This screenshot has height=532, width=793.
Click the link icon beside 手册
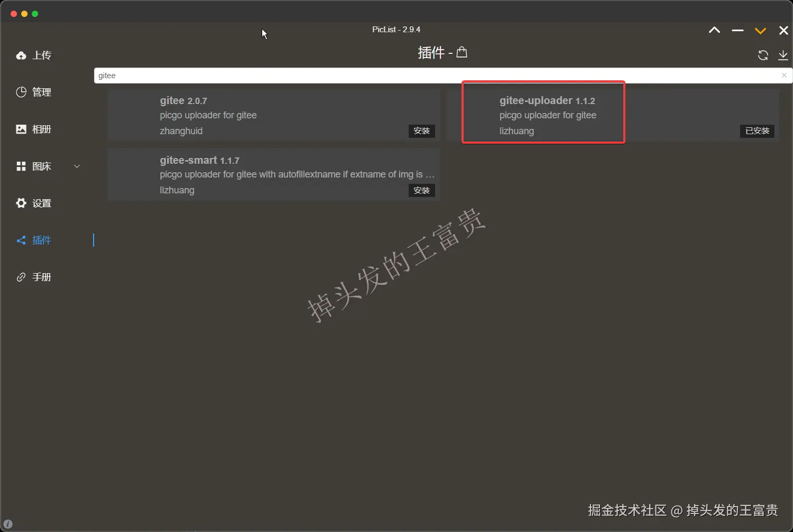coord(21,277)
